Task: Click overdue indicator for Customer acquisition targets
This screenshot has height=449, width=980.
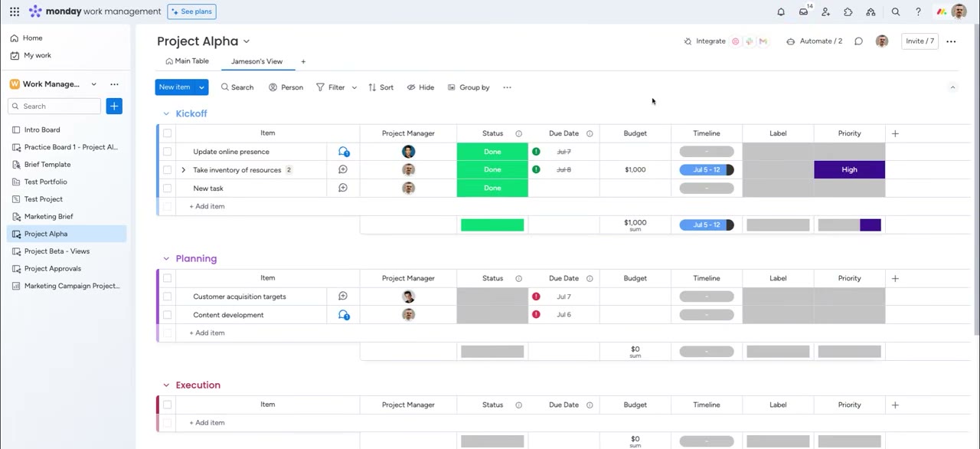Action: (x=536, y=297)
